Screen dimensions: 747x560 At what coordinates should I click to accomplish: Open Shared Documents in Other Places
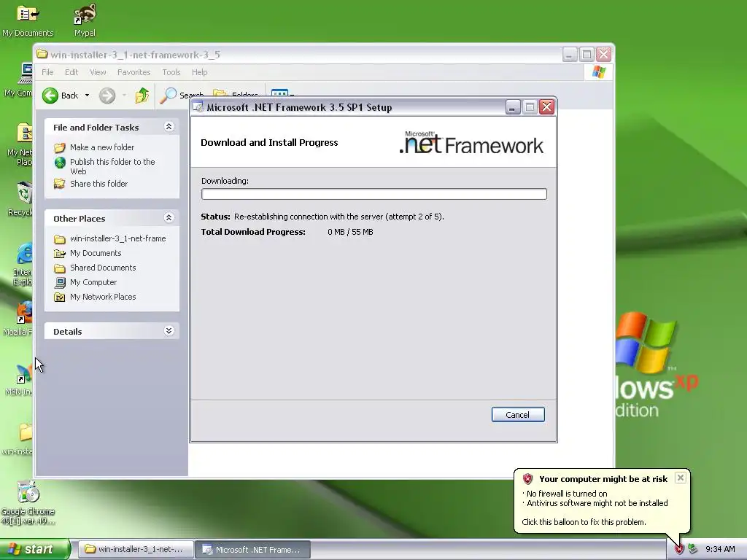(x=103, y=268)
